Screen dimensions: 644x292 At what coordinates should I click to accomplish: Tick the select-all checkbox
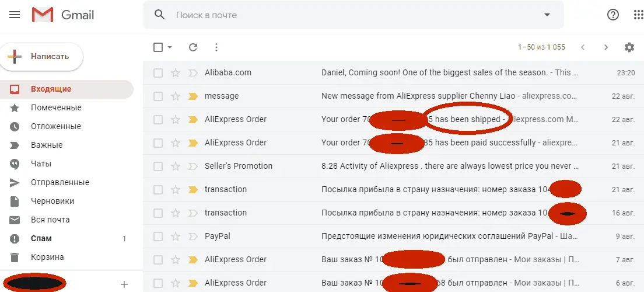(x=158, y=47)
